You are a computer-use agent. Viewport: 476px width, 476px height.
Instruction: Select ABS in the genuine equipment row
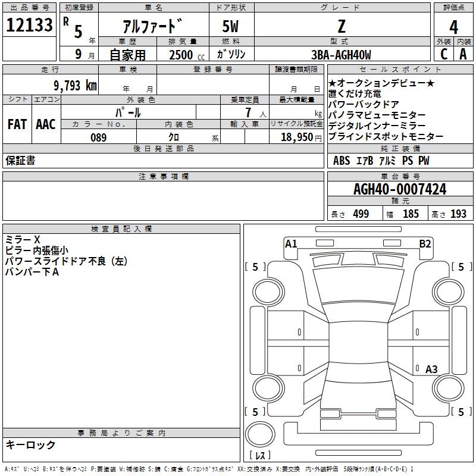click(342, 161)
